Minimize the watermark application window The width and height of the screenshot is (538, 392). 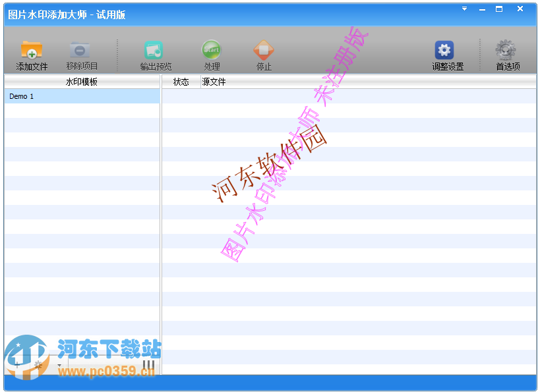pos(483,9)
